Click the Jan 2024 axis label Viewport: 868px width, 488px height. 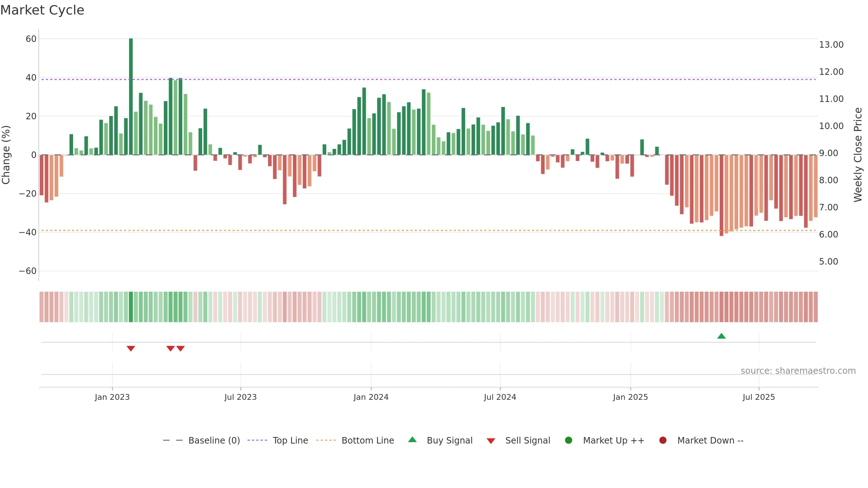click(x=371, y=397)
